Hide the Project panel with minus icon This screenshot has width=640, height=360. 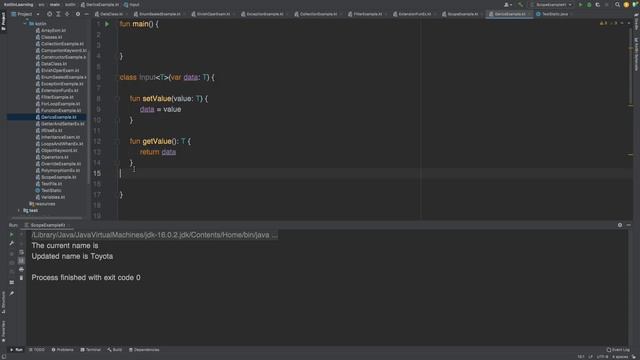[86, 14]
